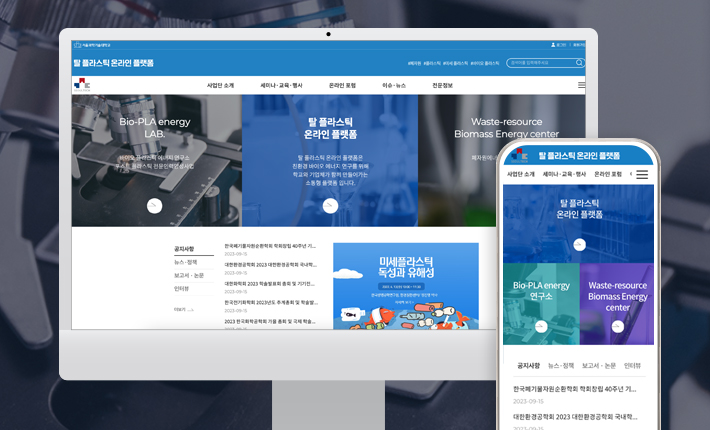
Task: Select the 뉴스·정책 tab on the phone
Action: tap(561, 366)
